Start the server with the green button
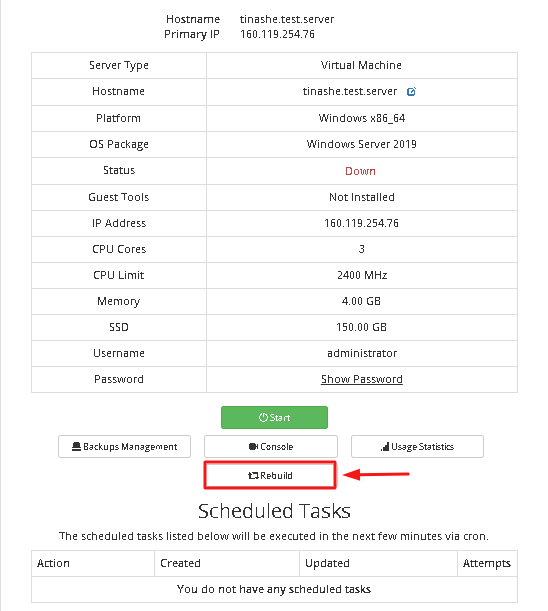 point(274,417)
